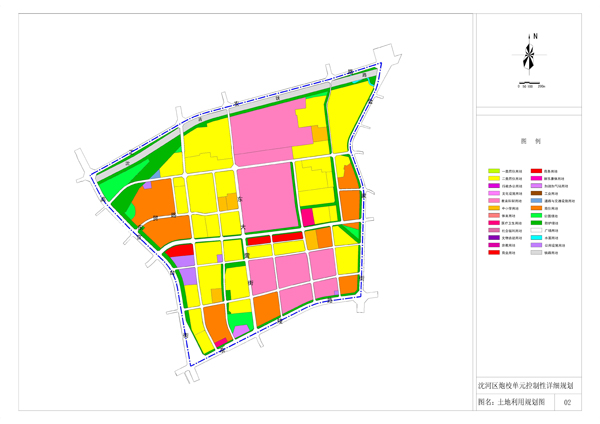Choose the bright green legend swatch
The width and height of the screenshot is (600, 424).
click(537, 215)
